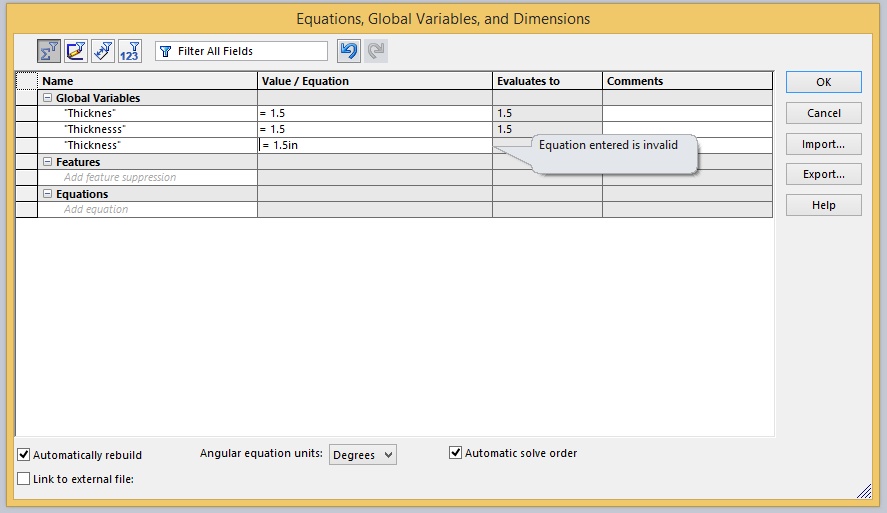
Task: Collapse the Equations section
Action: click(48, 194)
